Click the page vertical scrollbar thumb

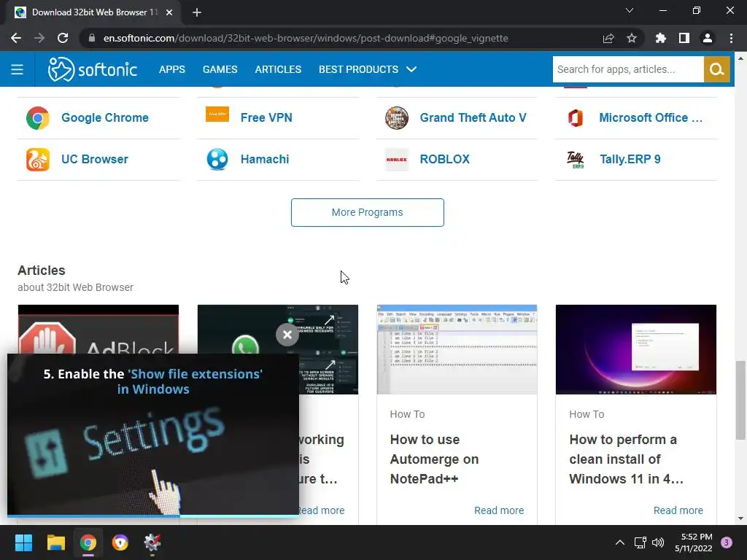(x=740, y=400)
